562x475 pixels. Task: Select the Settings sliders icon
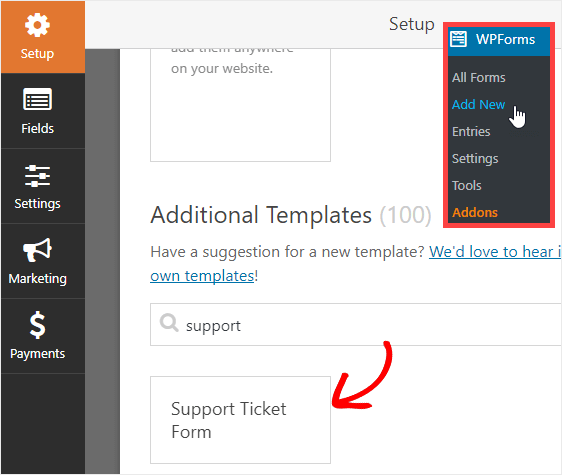37,176
